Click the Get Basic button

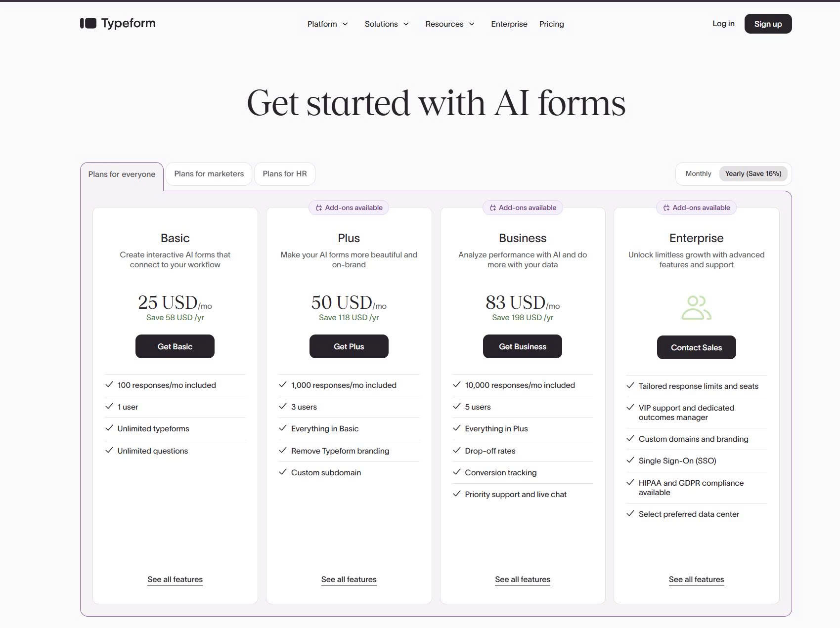point(175,346)
